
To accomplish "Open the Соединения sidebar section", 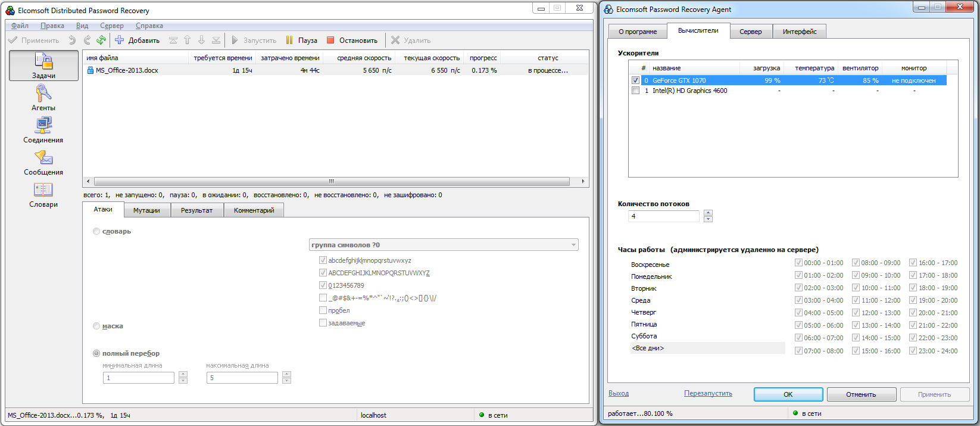I will click(x=43, y=130).
